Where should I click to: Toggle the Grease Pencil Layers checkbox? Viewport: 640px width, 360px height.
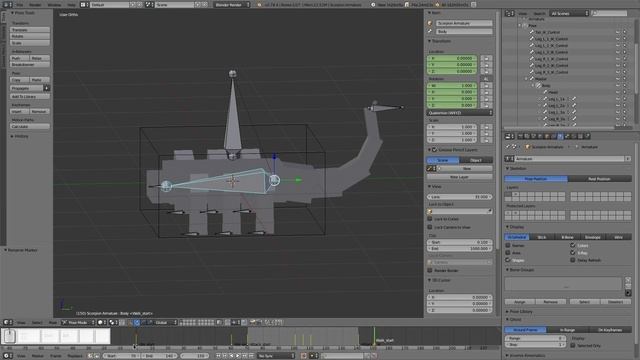(x=435, y=150)
